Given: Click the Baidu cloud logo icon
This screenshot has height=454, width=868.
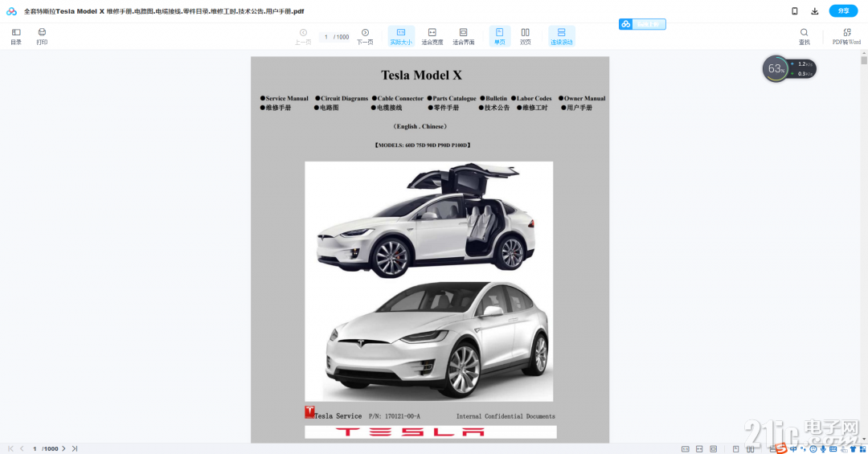Looking at the screenshot, I should 11,10.
